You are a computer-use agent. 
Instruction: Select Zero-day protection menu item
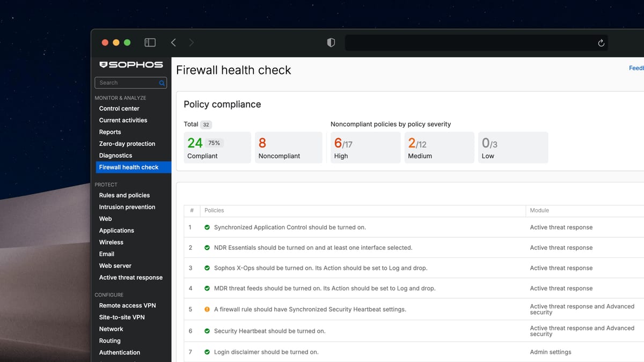click(127, 144)
